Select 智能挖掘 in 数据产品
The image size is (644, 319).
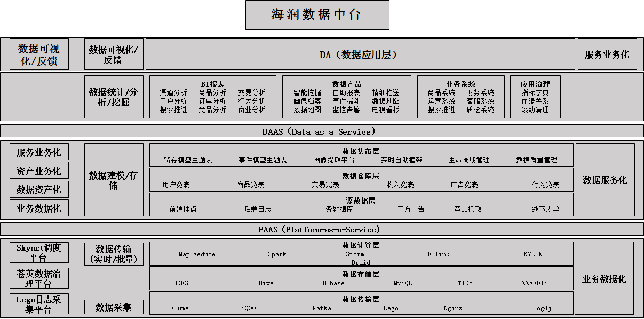point(307,92)
